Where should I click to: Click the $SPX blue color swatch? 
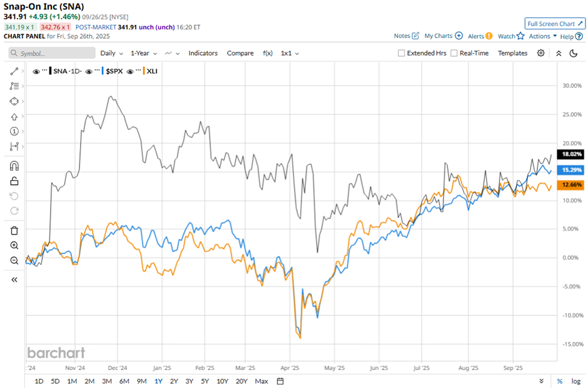[x=103, y=71]
